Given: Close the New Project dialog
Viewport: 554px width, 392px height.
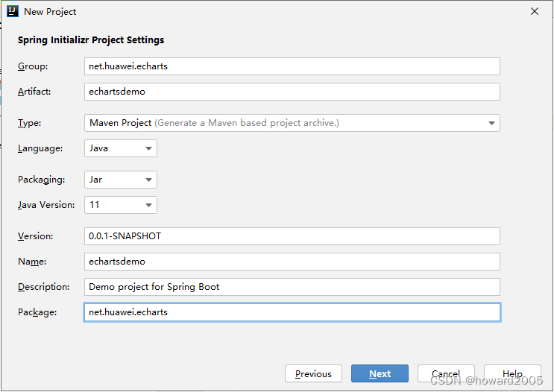Looking at the screenshot, I should pyautogui.click(x=534, y=11).
